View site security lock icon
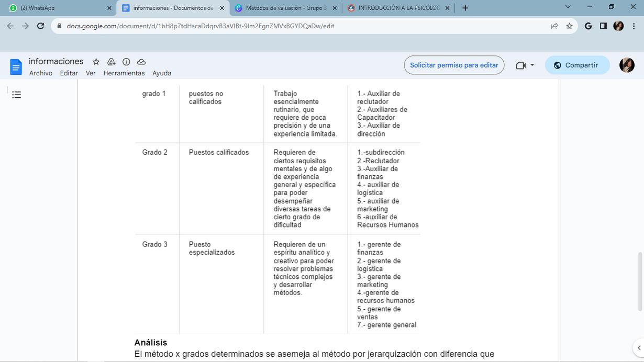Viewport: 644px width, 362px height. tap(59, 26)
